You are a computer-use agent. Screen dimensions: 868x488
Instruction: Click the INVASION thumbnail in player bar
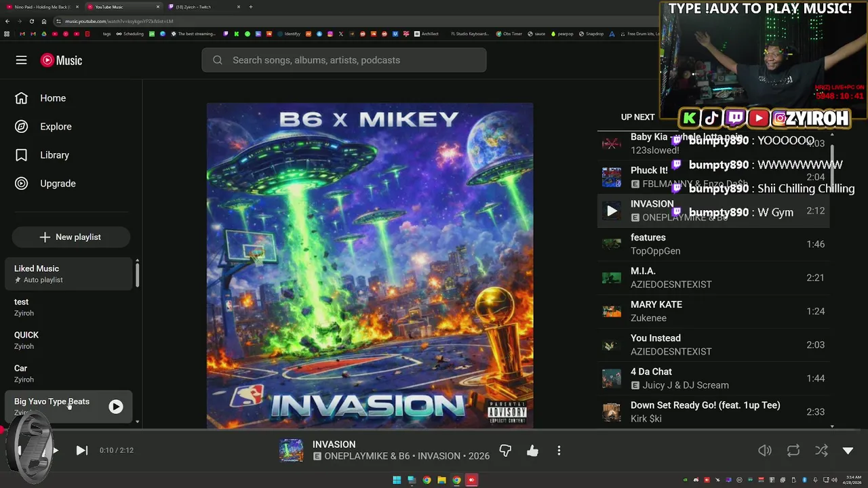tap(292, 450)
